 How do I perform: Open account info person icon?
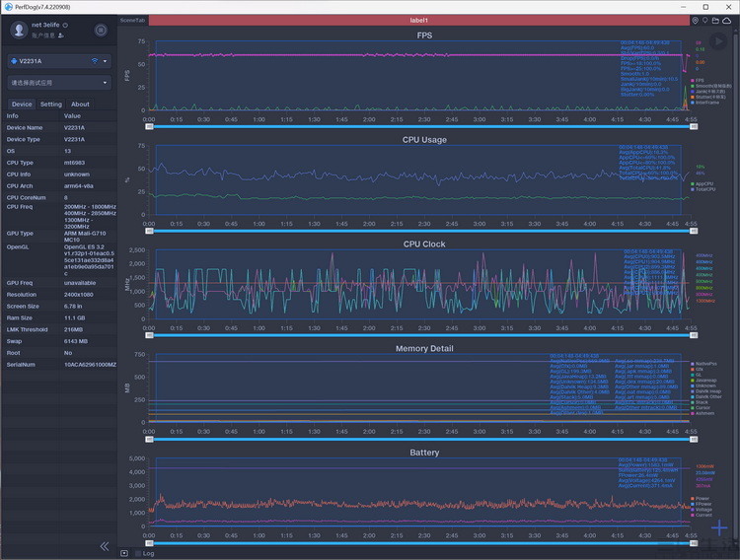pos(61,35)
